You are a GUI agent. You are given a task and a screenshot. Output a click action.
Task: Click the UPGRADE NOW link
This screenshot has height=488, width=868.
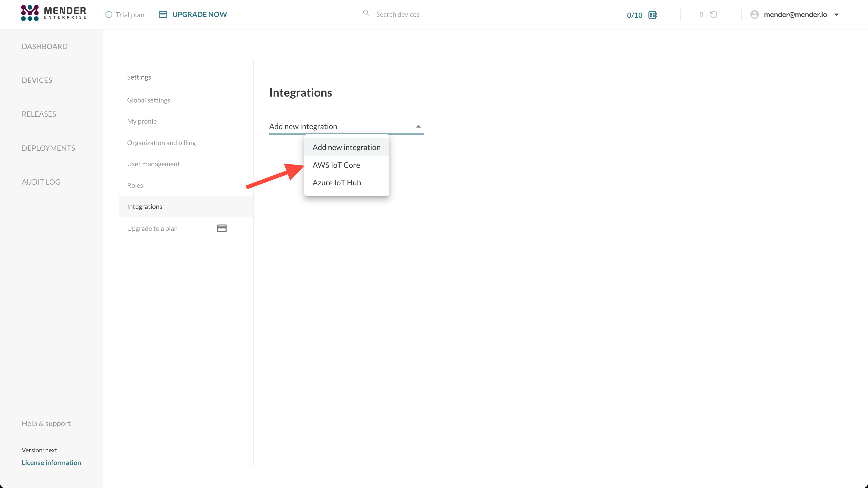point(199,14)
